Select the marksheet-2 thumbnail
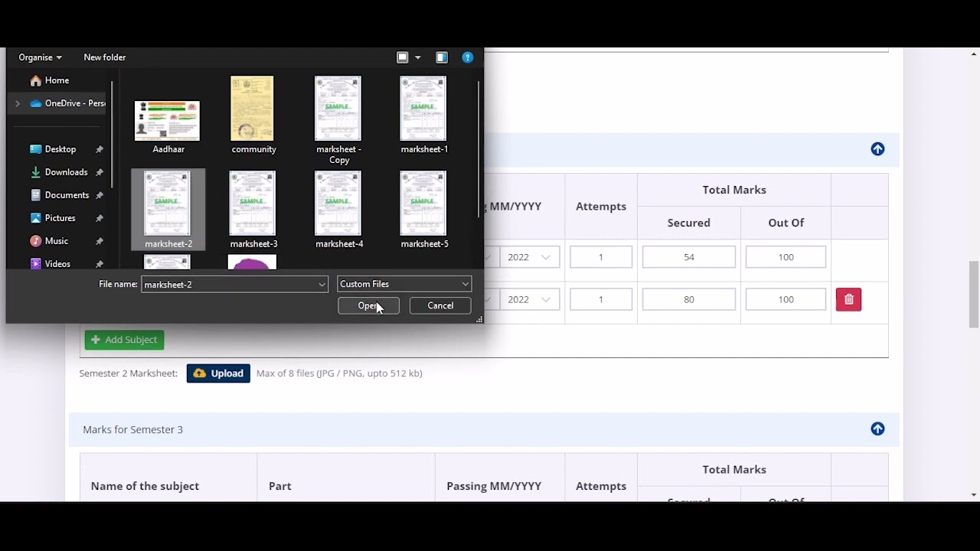The image size is (980, 551). (x=168, y=203)
